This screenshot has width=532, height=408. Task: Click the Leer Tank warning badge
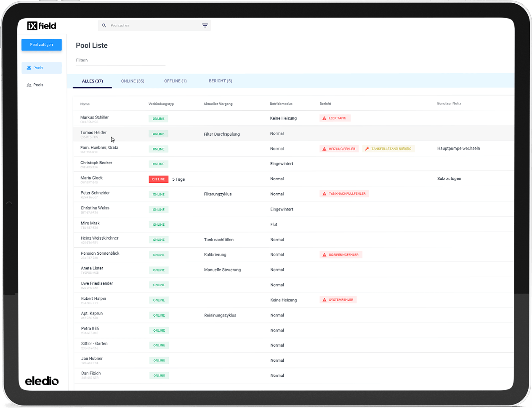(335, 118)
